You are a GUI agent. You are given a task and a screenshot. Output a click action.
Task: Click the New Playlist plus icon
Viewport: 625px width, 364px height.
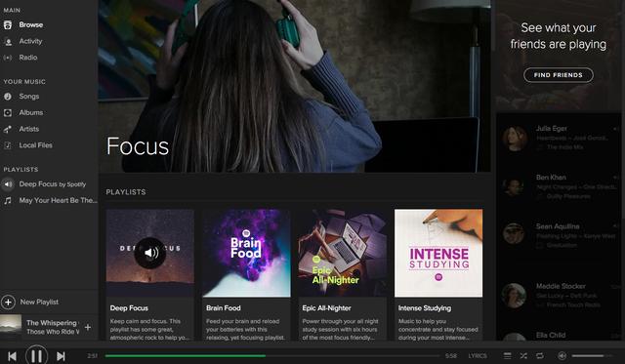tap(8, 302)
